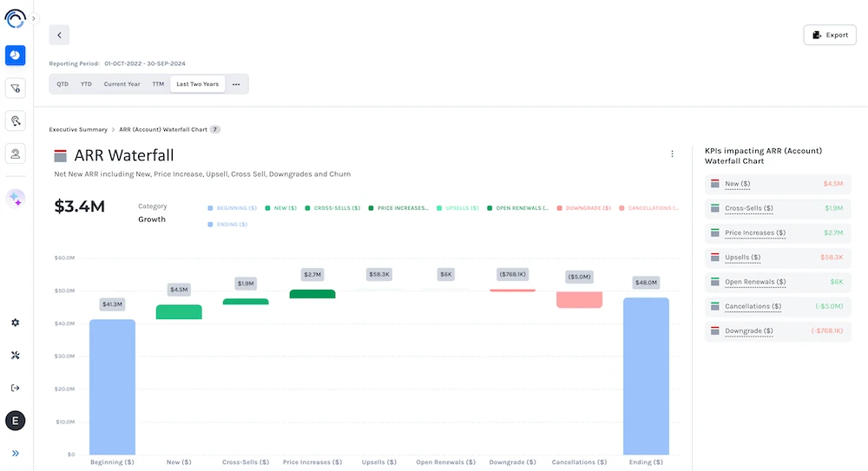Toggle the Downgrade ($) legend series
Image resolution: width=868 pixels, height=471 pixels.
pos(584,208)
